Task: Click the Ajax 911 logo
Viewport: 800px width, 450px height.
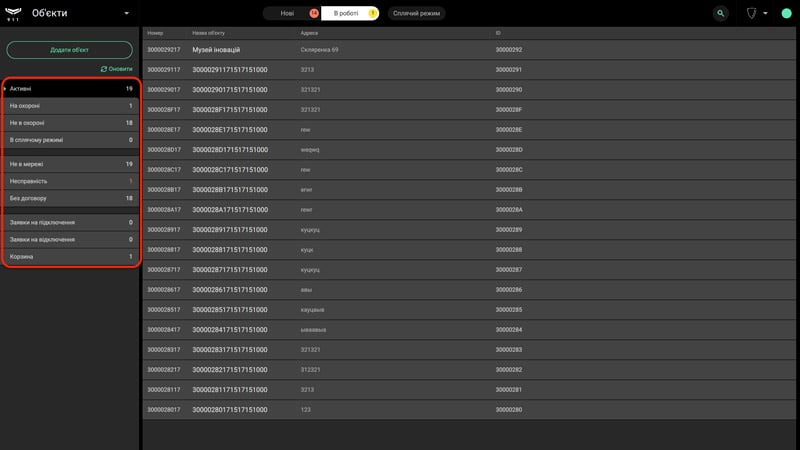Action: tap(13, 13)
